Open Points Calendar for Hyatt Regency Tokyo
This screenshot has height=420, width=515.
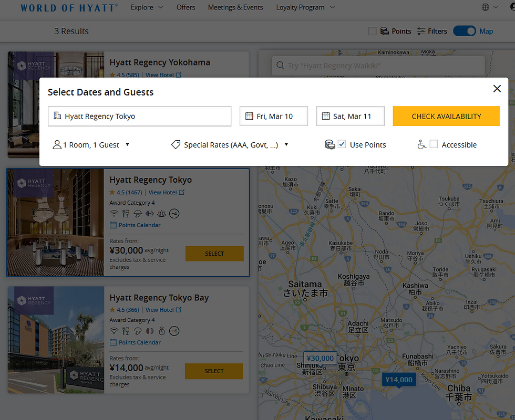tap(135, 225)
